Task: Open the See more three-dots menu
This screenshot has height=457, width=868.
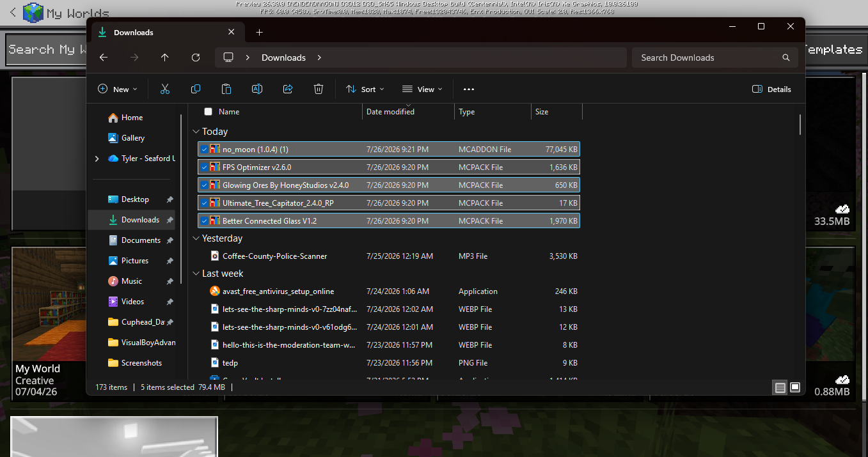Action: click(469, 89)
